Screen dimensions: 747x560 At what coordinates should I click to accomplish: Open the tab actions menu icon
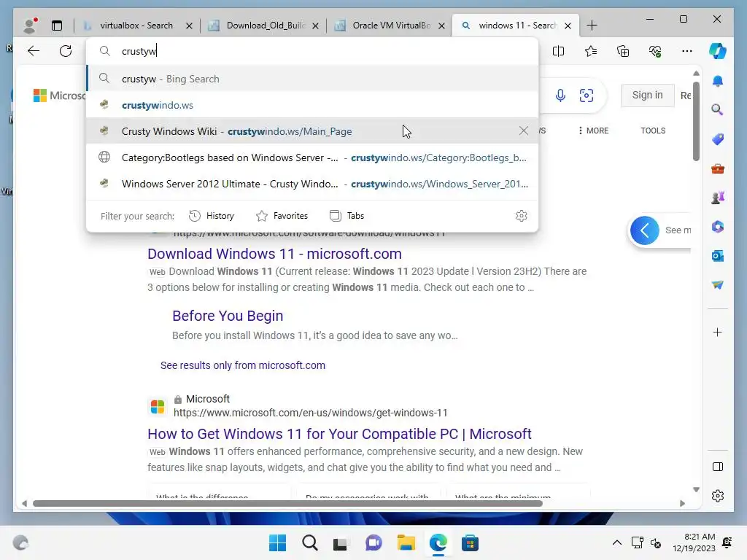pos(57,26)
